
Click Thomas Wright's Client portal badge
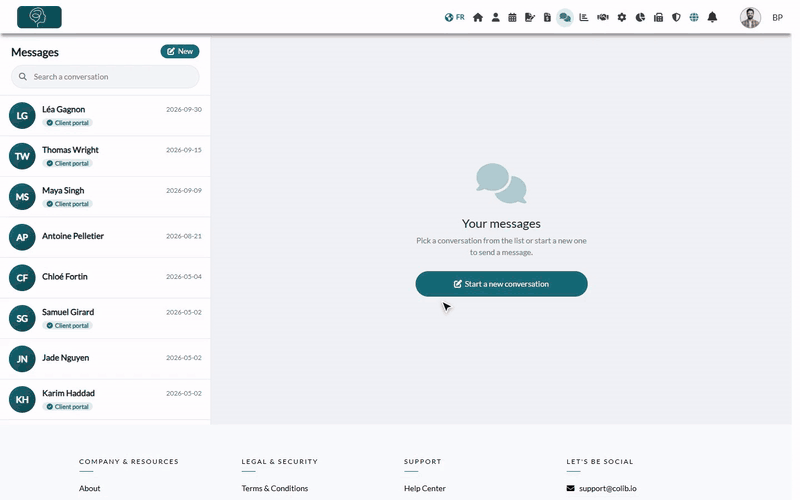tap(67, 163)
